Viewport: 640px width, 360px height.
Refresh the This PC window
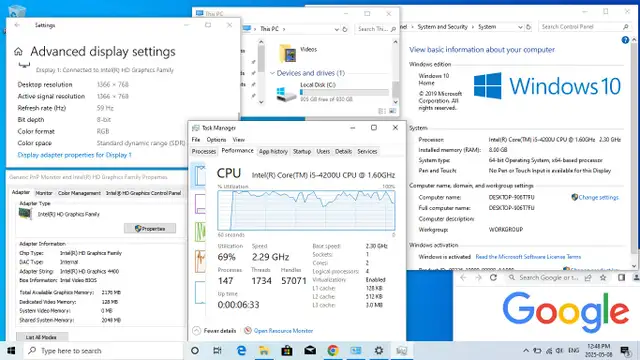(345, 29)
